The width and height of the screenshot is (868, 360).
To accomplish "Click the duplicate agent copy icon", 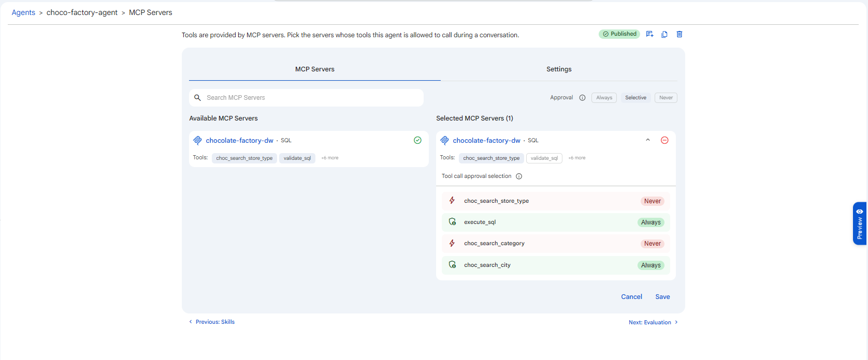I will [x=664, y=34].
